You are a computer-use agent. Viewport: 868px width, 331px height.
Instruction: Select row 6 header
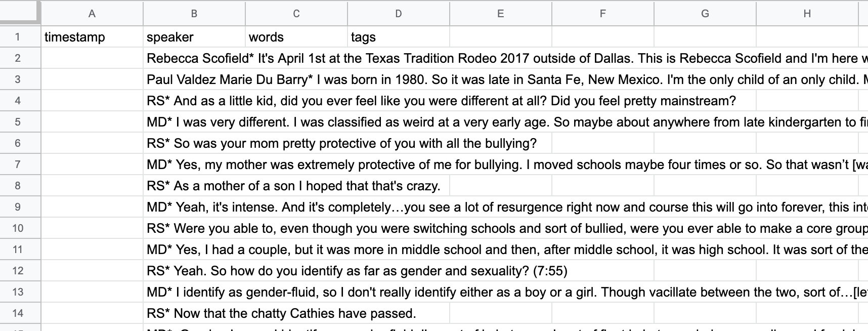coord(20,143)
